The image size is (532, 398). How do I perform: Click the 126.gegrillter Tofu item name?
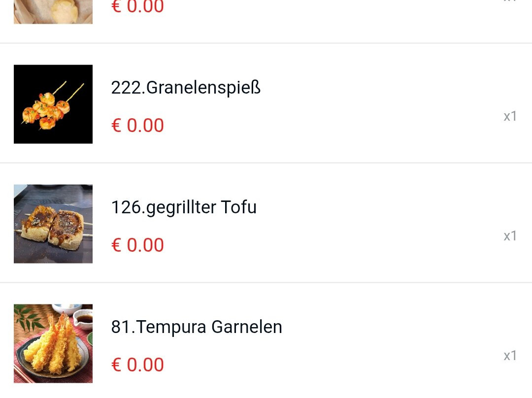184,207
